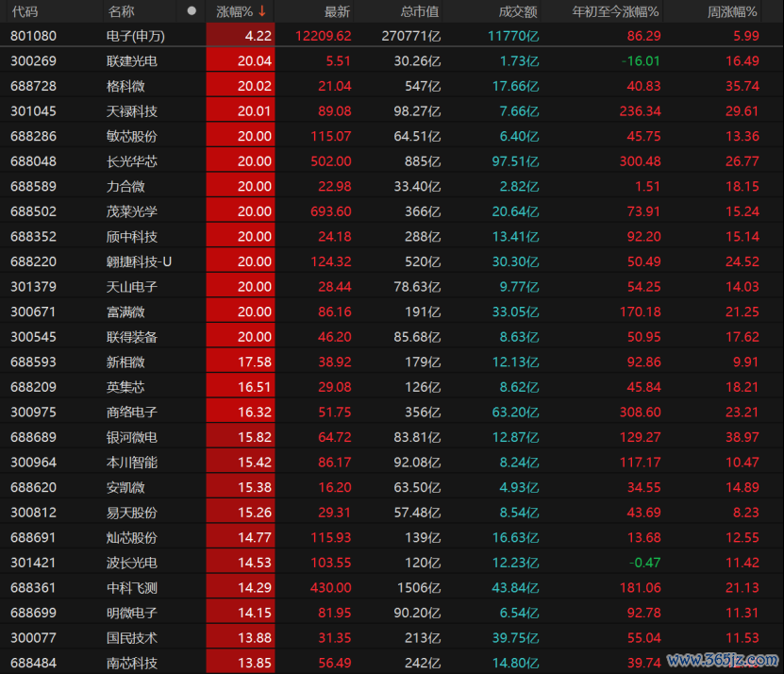The image size is (784, 674).
Task: Open stock 力合微
Action: pyautogui.click(x=125, y=186)
